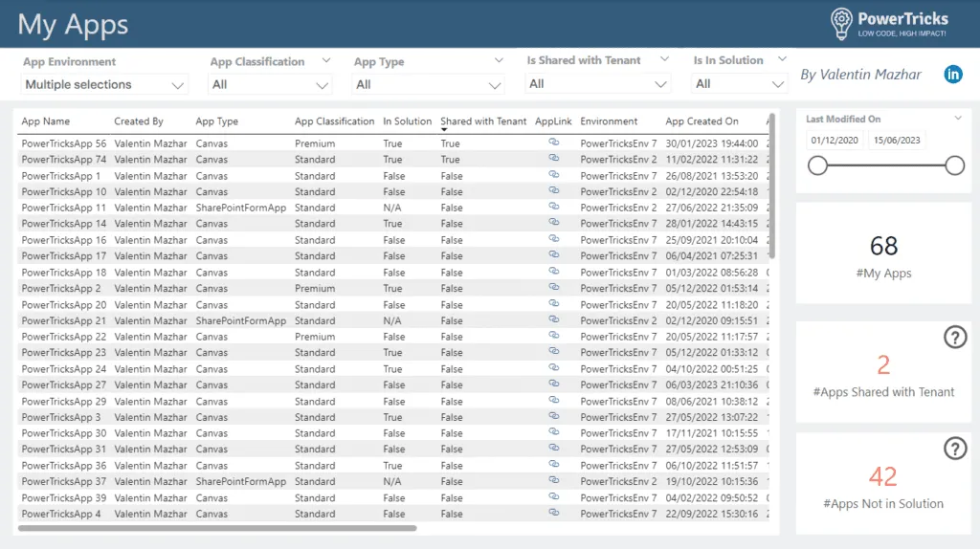This screenshot has width=980, height=549.
Task: Open the AppLink for PowerTricksApp 22
Action: [x=554, y=336]
